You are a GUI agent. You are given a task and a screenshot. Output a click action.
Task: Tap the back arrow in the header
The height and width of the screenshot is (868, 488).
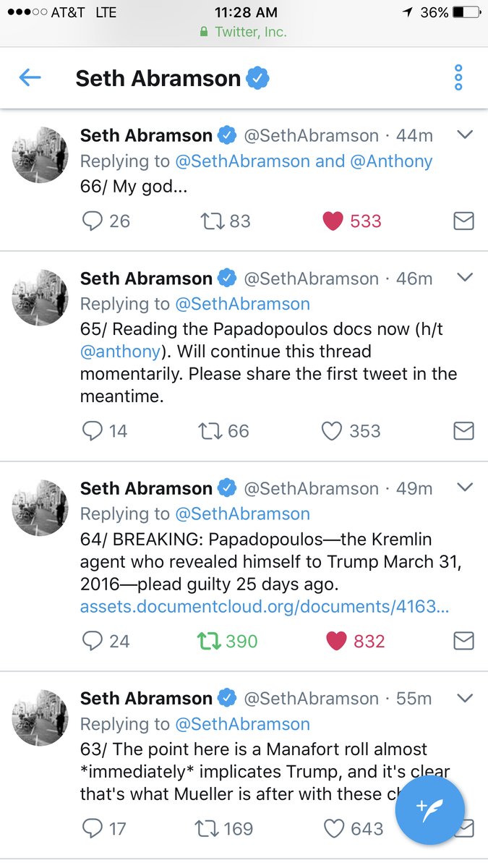[x=30, y=77]
